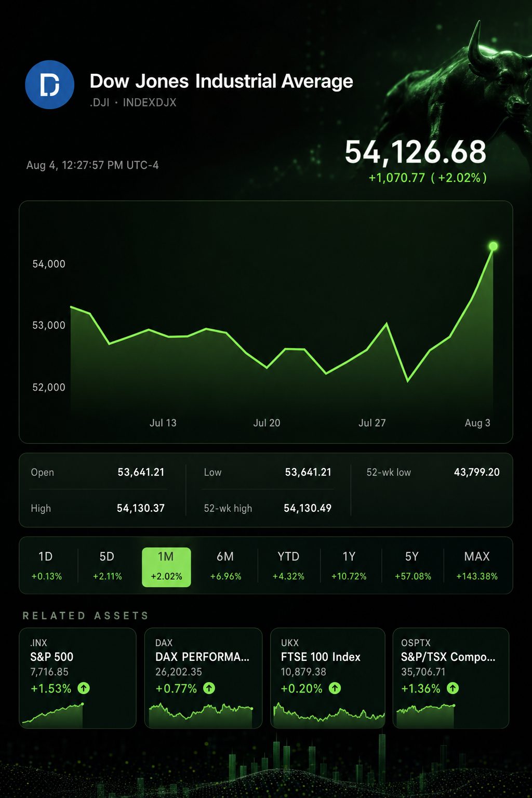The image size is (532, 798).
Task: Open the FTSE 100 Index card
Action: [x=328, y=678]
